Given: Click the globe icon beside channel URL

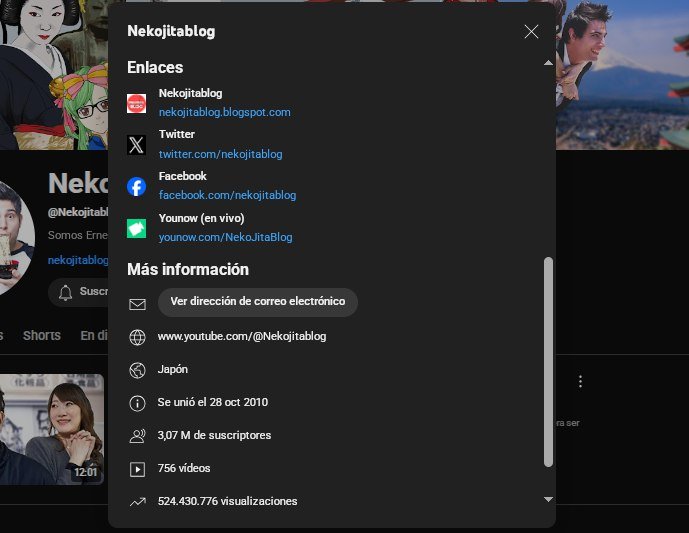Looking at the screenshot, I should 138,337.
